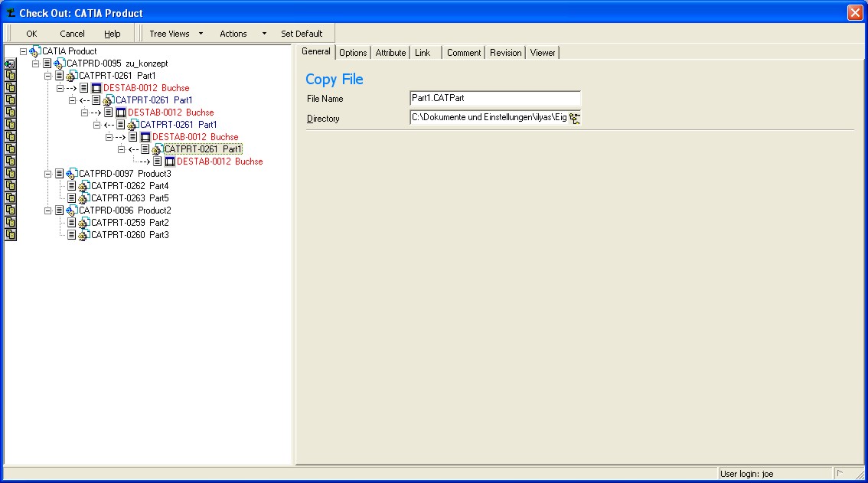Viewport: 868px width, 483px height.
Task: Open the Attribute tab
Action: pyautogui.click(x=391, y=53)
